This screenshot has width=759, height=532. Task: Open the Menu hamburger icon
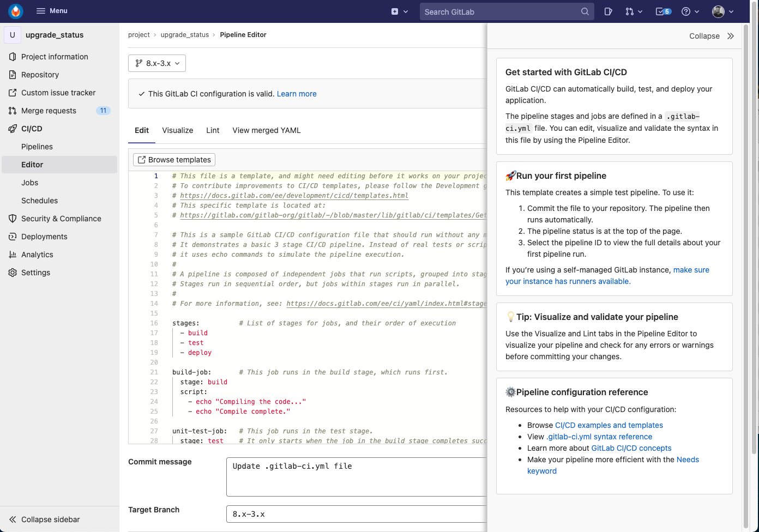point(41,11)
